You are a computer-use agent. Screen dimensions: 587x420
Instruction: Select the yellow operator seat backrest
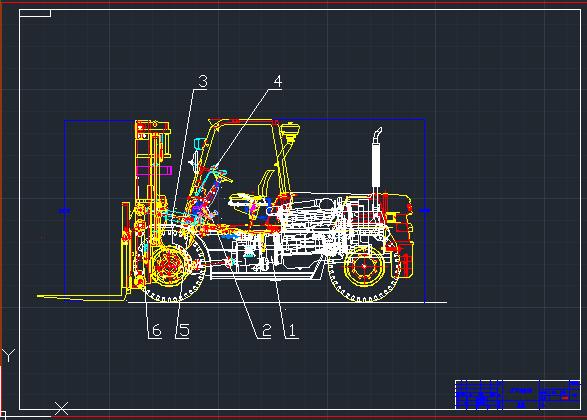coord(266,183)
